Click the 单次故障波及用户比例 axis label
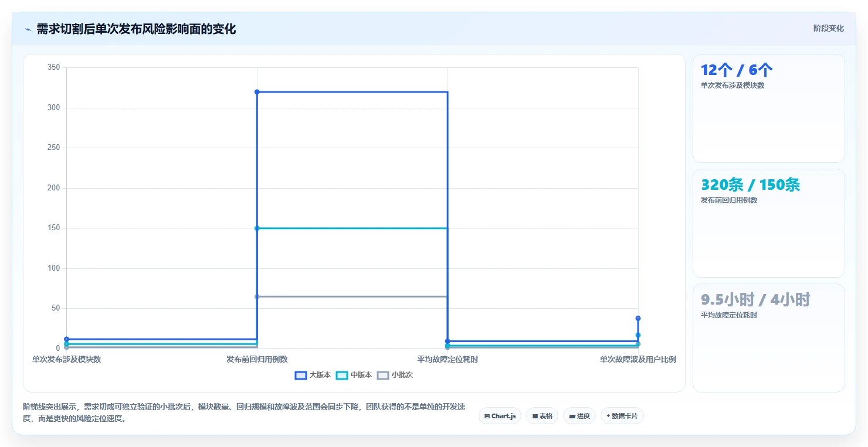868x447 pixels. pos(638,359)
